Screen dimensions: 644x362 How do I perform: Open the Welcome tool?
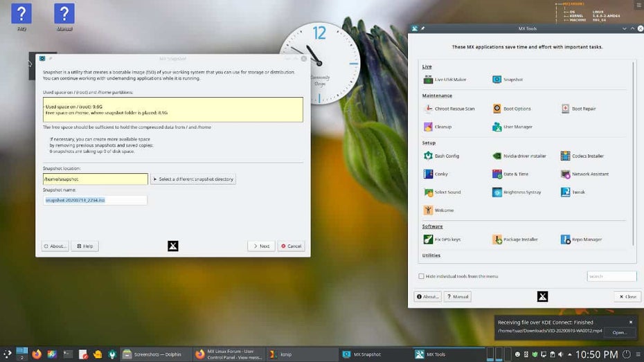click(438, 210)
